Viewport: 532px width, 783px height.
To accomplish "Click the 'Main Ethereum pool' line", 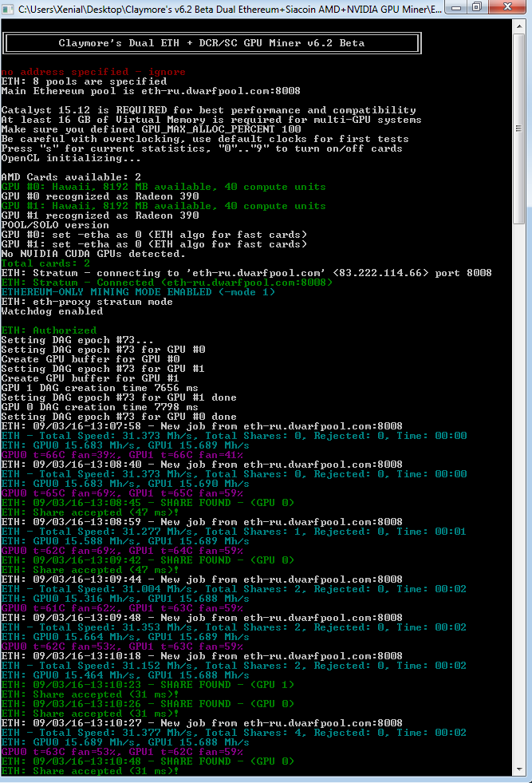I will [151, 91].
